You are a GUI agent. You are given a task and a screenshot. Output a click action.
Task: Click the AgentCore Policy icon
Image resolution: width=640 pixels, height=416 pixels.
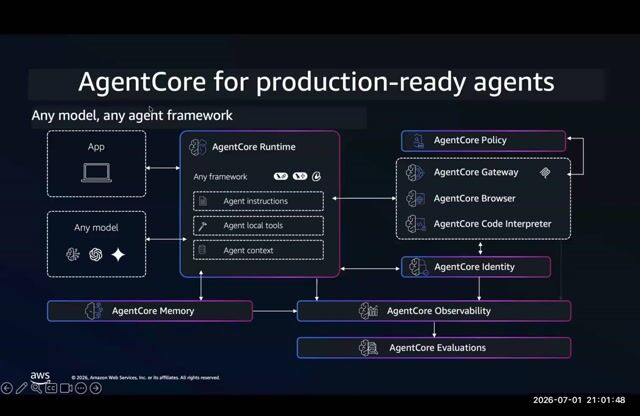pos(417,141)
